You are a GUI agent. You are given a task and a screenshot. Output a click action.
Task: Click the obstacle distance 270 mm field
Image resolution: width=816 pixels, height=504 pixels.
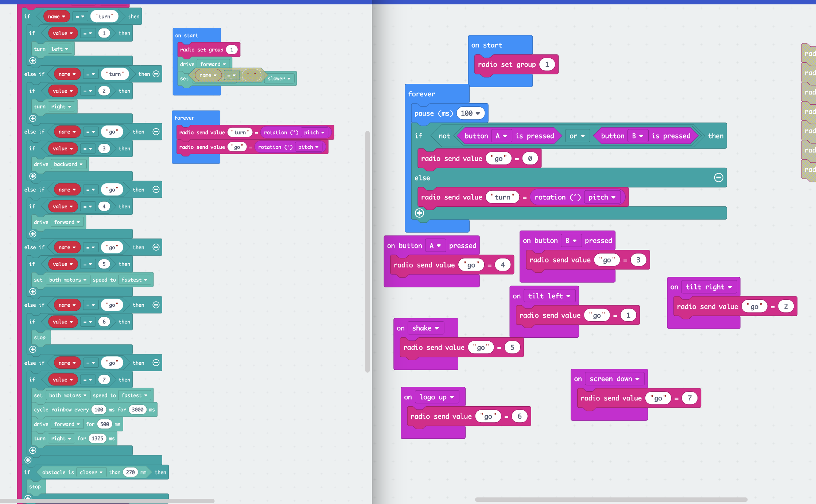[x=131, y=472]
